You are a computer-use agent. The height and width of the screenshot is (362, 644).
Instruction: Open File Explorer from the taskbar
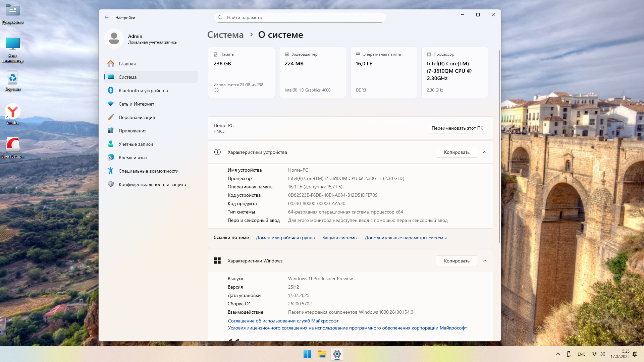(x=322, y=354)
